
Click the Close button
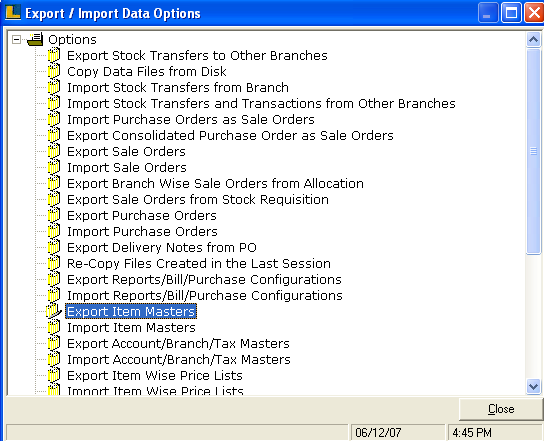pyautogui.click(x=501, y=409)
